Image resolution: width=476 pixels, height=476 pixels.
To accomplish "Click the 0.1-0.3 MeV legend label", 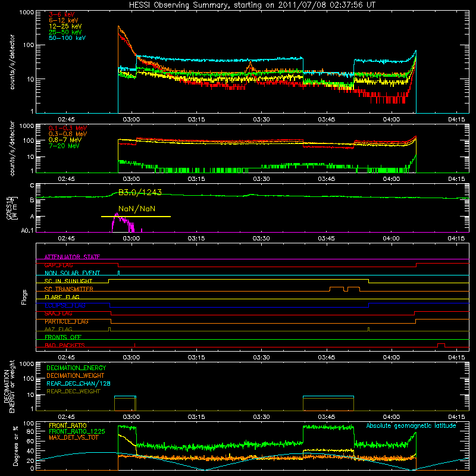I will tap(68, 128).
